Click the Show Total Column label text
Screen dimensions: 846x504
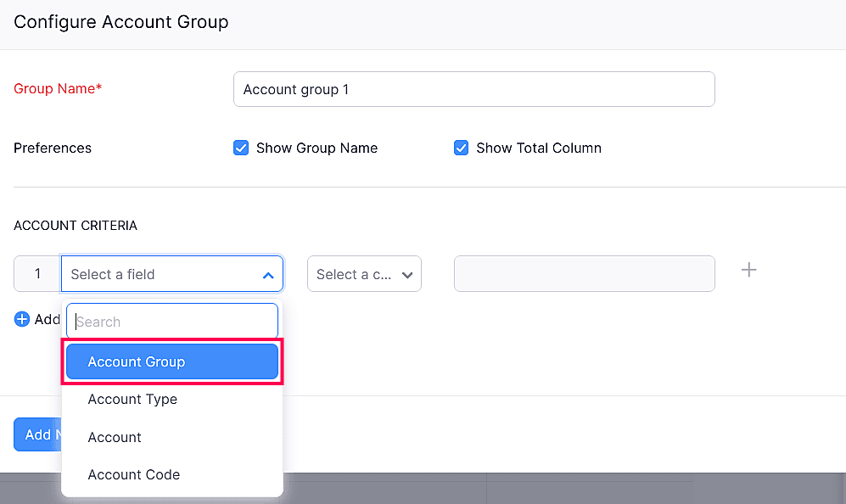click(x=538, y=148)
